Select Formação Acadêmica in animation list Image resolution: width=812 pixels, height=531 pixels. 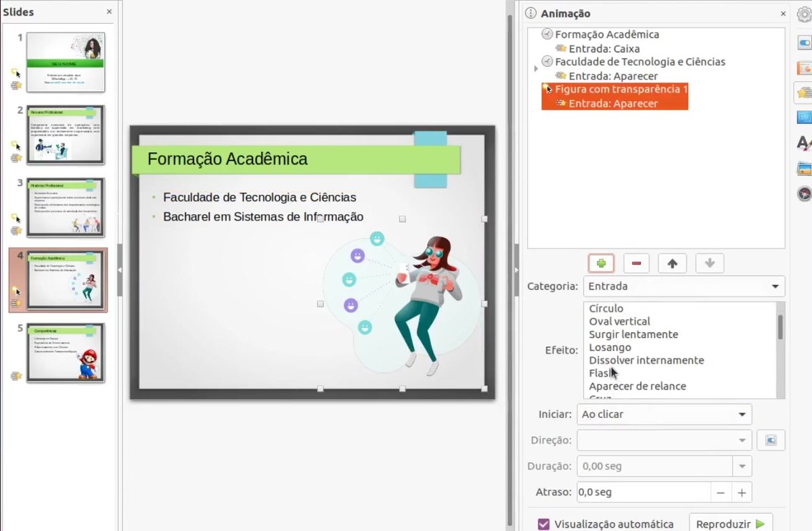tap(607, 34)
